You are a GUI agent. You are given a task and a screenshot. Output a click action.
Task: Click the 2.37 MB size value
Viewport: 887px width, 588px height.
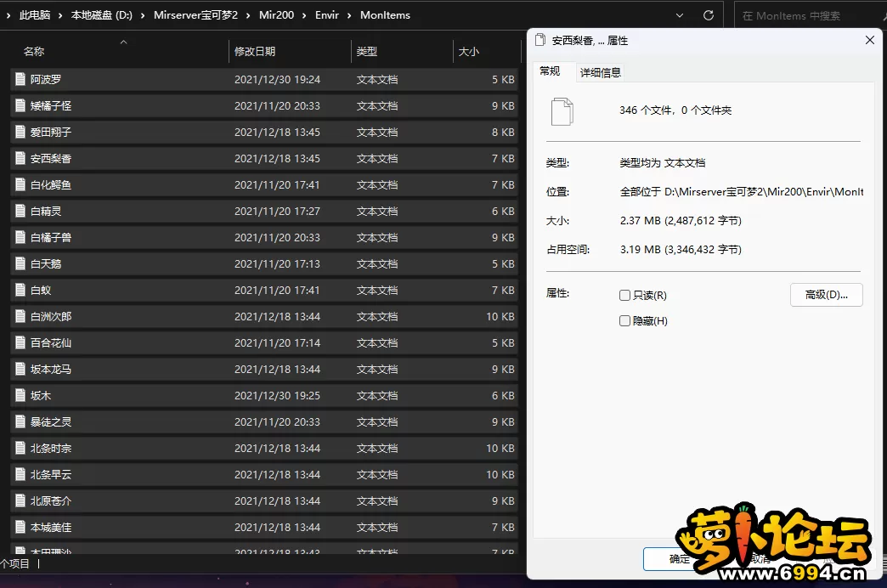pos(681,220)
